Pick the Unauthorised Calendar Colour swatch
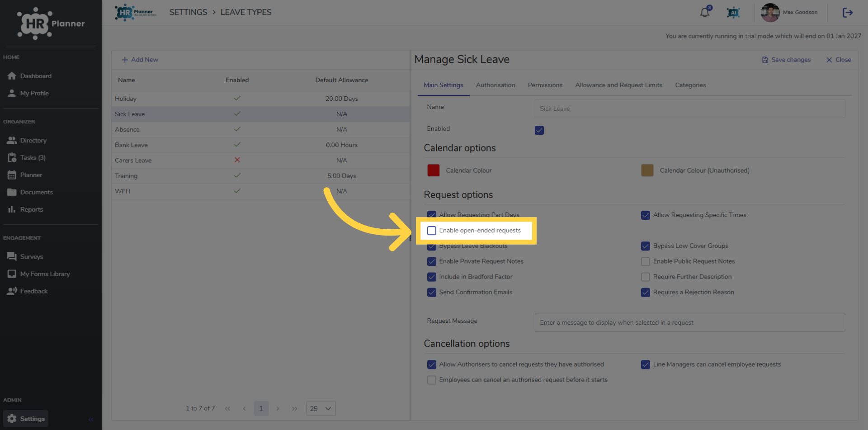Screen dimensions: 868x430 [x=647, y=170]
